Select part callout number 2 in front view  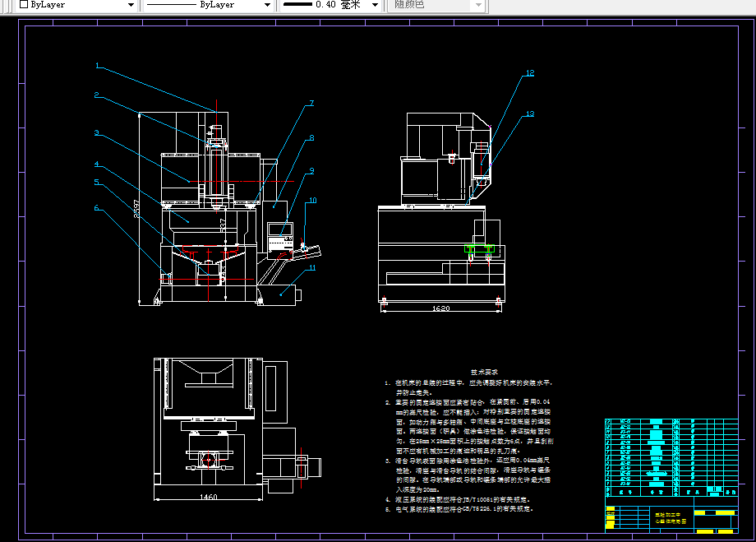pos(97,95)
